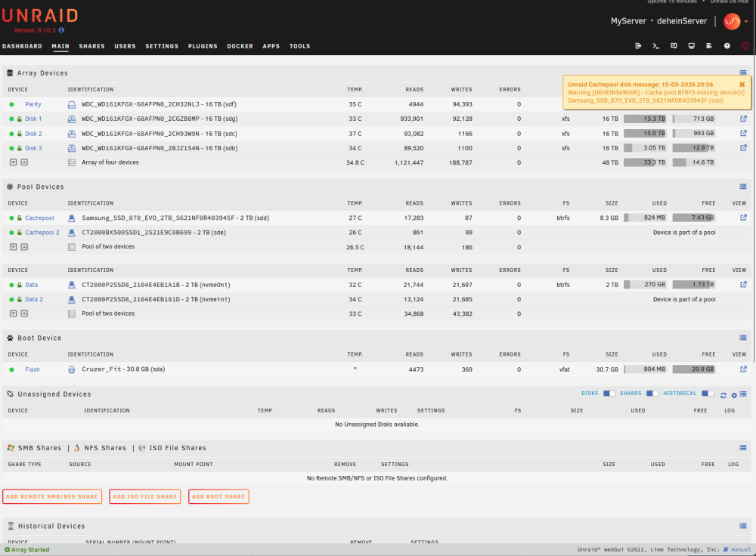Open the Apps tab
The height and width of the screenshot is (556, 756).
pos(271,46)
